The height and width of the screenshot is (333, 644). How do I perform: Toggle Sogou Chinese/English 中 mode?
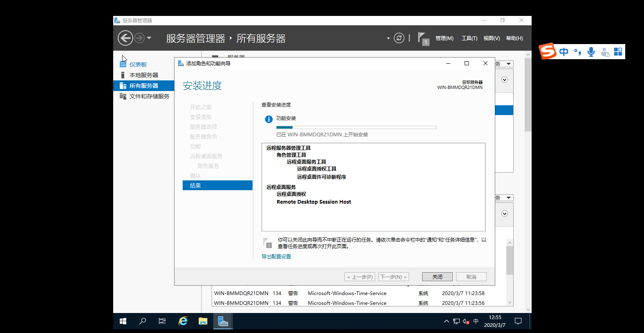point(564,52)
